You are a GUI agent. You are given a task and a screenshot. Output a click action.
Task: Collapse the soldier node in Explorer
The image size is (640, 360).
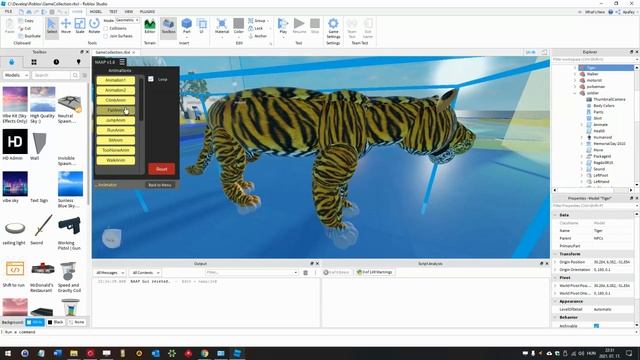point(576,93)
